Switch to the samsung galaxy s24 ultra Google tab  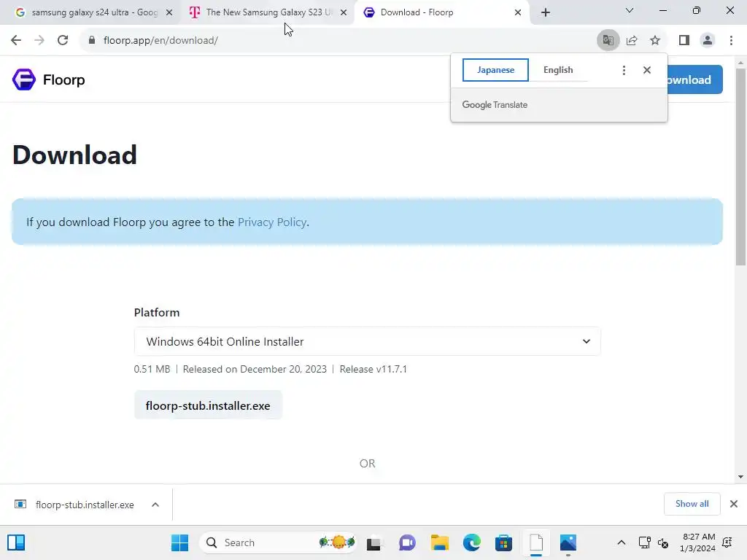[x=90, y=12]
